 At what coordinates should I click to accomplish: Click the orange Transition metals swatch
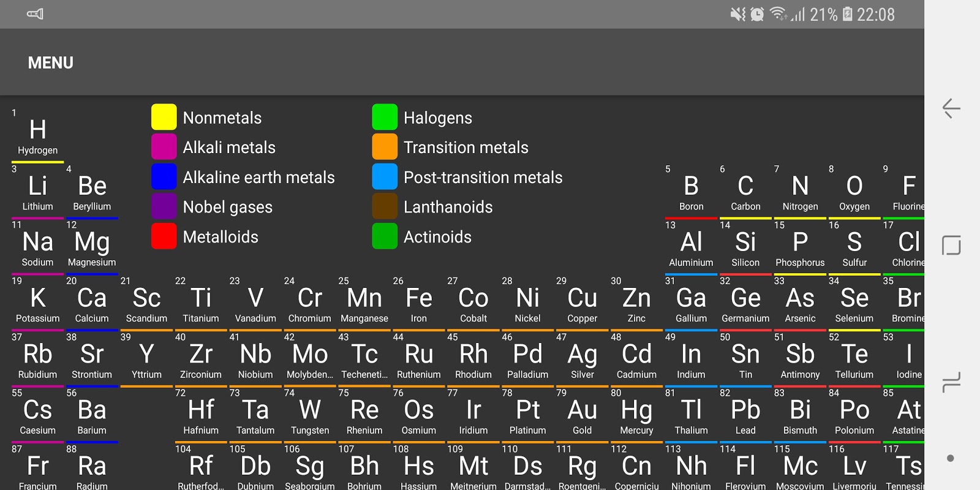coord(385,147)
